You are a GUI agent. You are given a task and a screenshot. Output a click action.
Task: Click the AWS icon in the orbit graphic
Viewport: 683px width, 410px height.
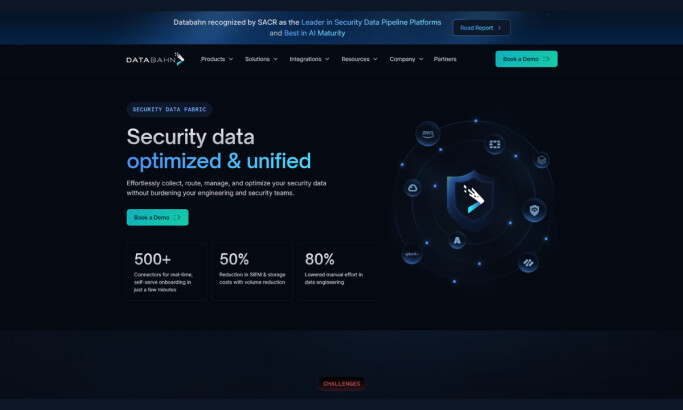[428, 133]
